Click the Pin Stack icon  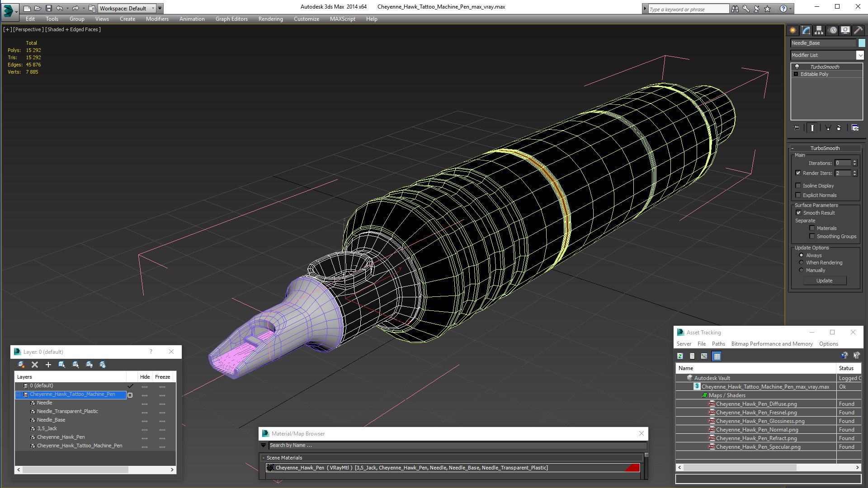(797, 128)
